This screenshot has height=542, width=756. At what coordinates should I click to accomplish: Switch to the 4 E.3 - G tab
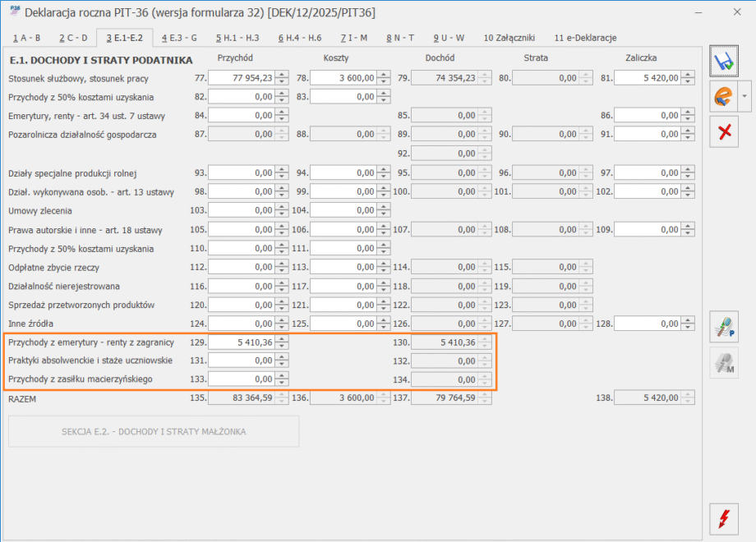[179, 38]
